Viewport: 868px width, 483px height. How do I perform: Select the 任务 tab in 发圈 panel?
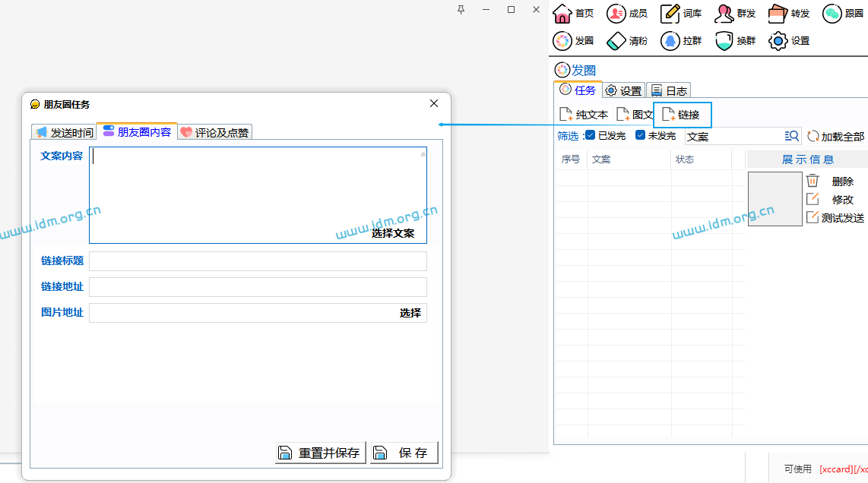tap(578, 90)
